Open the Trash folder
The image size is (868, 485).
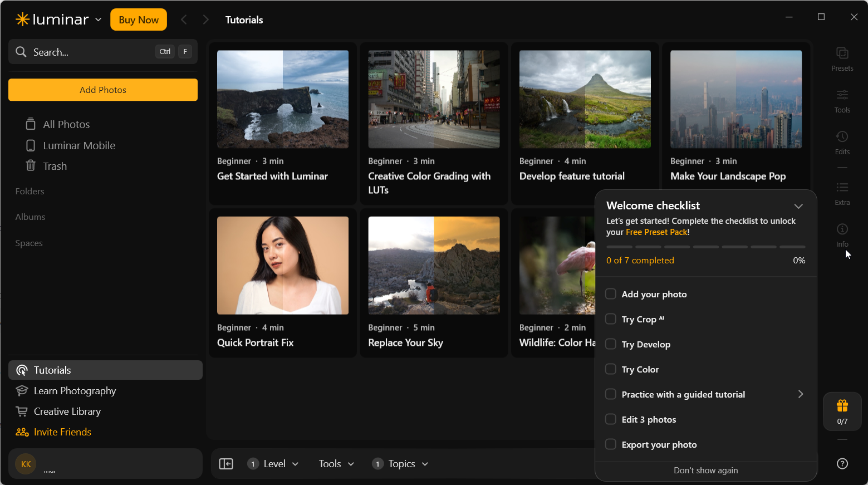(46, 166)
